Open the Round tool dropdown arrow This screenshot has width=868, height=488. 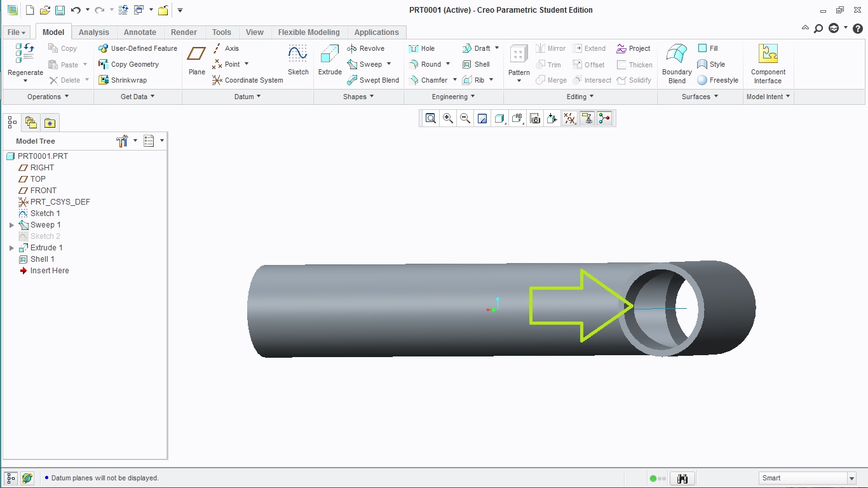click(x=448, y=64)
